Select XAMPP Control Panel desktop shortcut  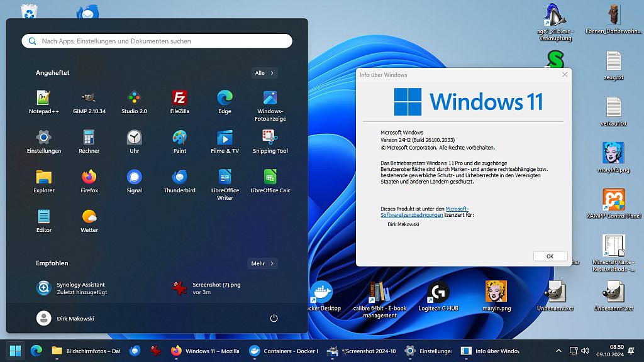click(x=614, y=204)
